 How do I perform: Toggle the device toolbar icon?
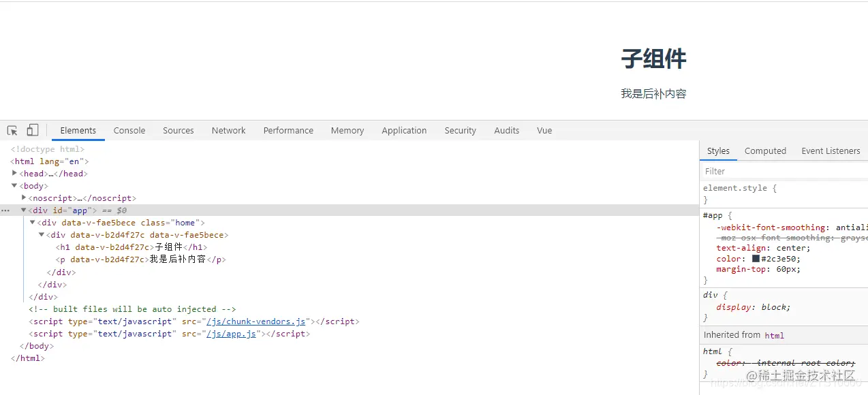point(33,130)
